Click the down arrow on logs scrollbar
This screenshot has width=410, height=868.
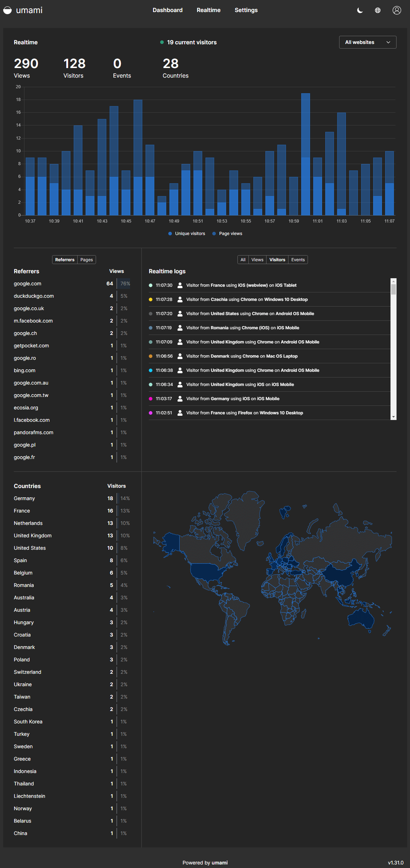[393, 417]
